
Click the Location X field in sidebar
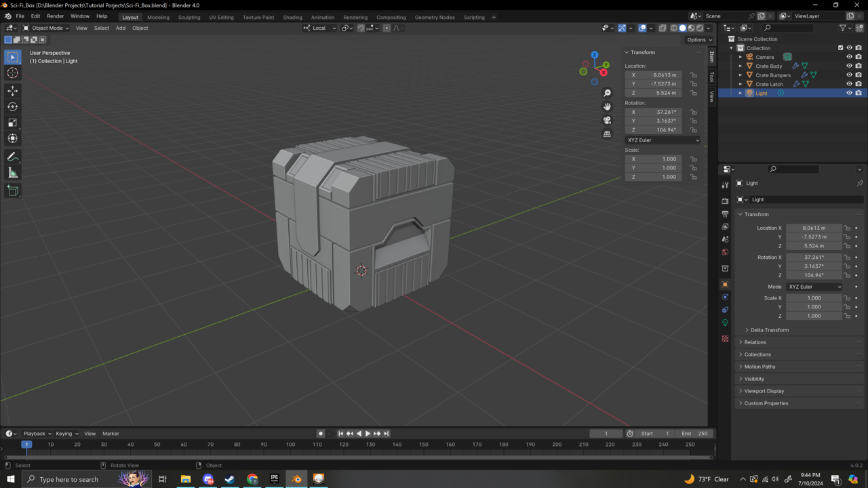[x=654, y=75]
